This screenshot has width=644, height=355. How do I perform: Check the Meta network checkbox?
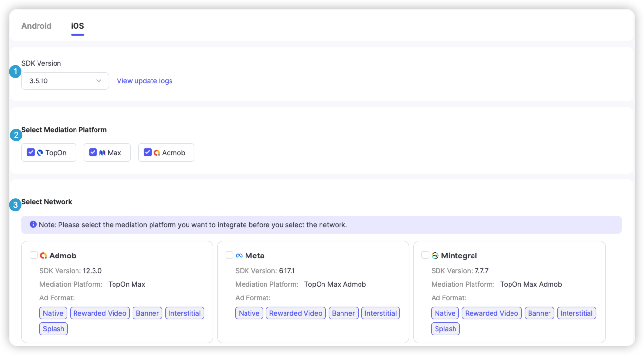(229, 255)
